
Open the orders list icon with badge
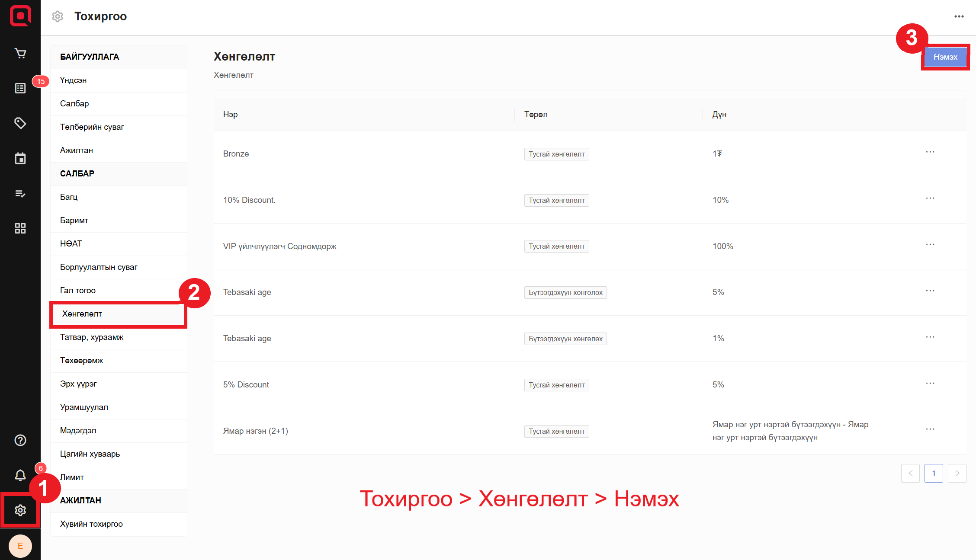20,88
